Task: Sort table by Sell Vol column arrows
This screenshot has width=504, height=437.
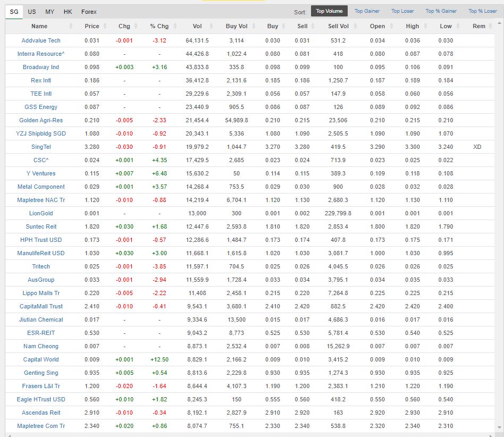Action: (355, 27)
